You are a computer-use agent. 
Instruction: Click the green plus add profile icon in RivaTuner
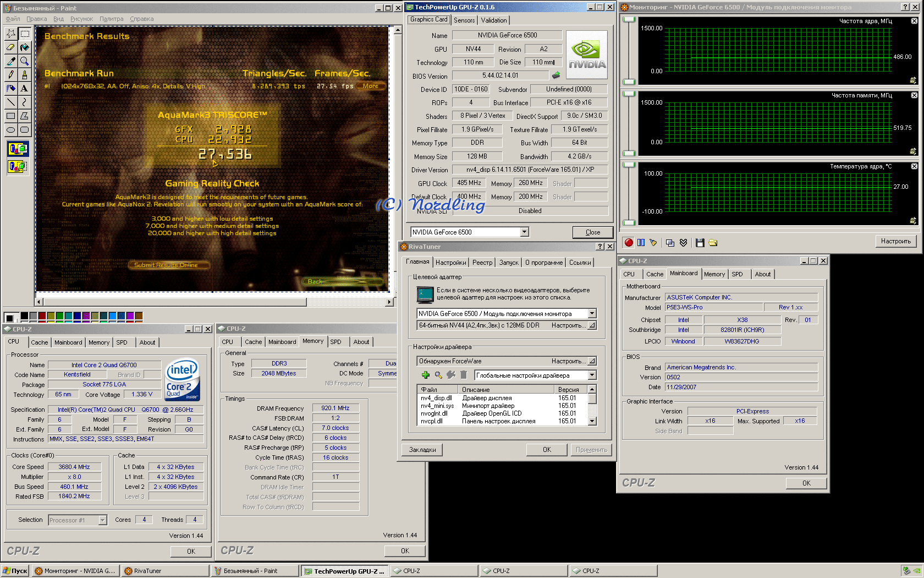click(x=426, y=375)
